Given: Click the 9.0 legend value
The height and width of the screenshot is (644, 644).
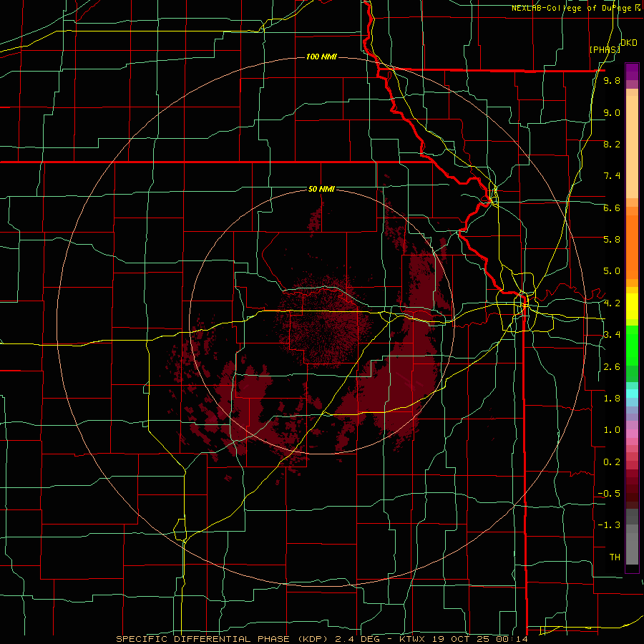Looking at the screenshot, I should pyautogui.click(x=612, y=112).
